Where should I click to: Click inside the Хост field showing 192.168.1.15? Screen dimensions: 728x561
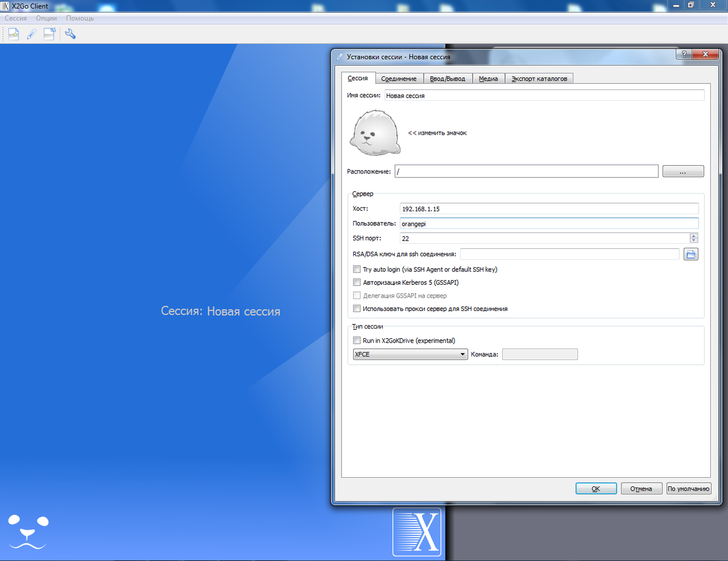[546, 208]
